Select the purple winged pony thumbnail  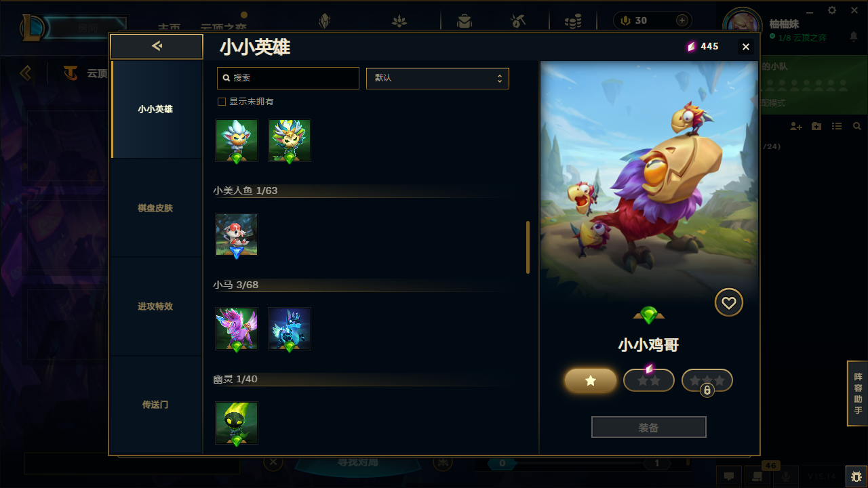[x=237, y=329]
